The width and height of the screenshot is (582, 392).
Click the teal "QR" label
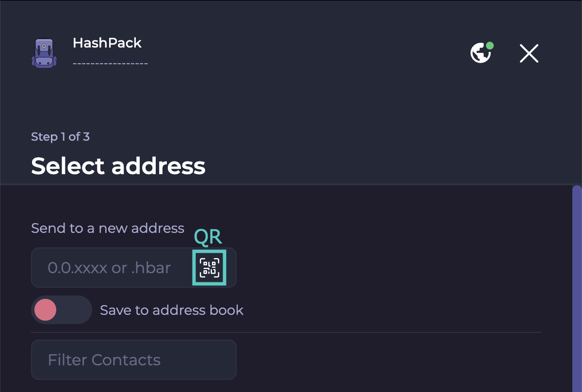click(208, 237)
